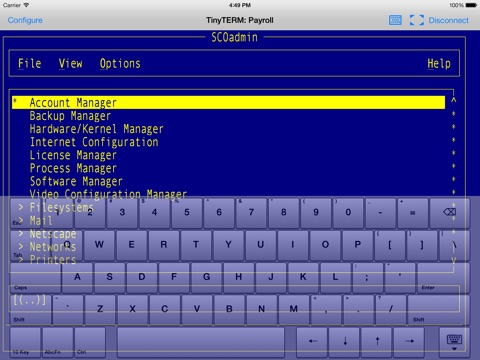The image size is (480, 360).
Task: Tap the left arrow key
Action: coord(312,342)
